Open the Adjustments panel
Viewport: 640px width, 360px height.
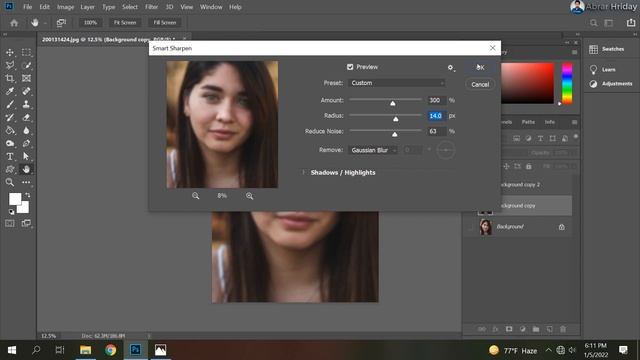click(611, 84)
